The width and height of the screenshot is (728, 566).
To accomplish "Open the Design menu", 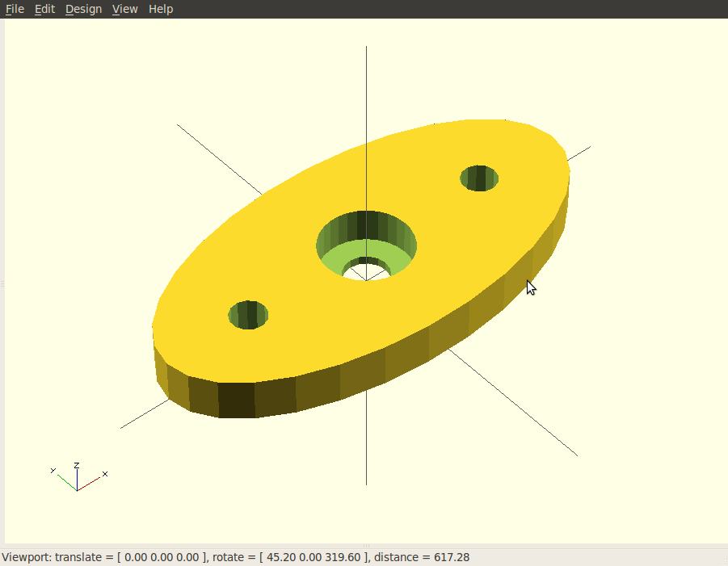I will (x=83, y=9).
